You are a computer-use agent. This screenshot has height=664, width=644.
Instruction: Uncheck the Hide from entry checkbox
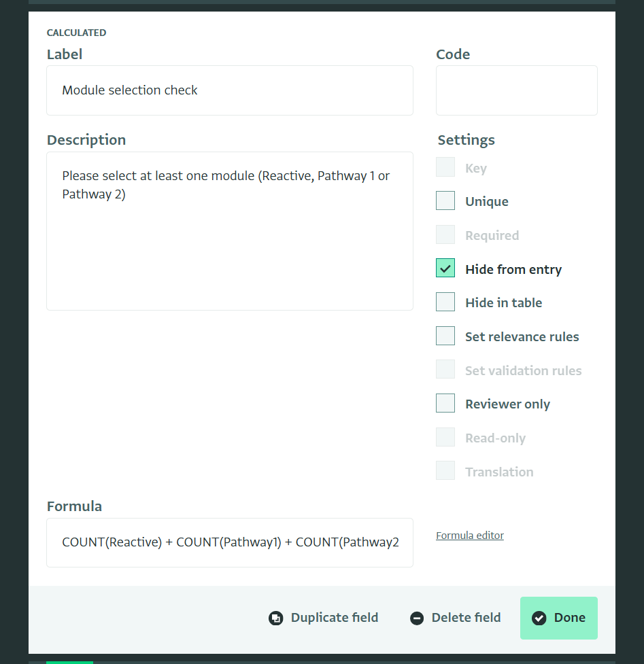[x=445, y=268]
